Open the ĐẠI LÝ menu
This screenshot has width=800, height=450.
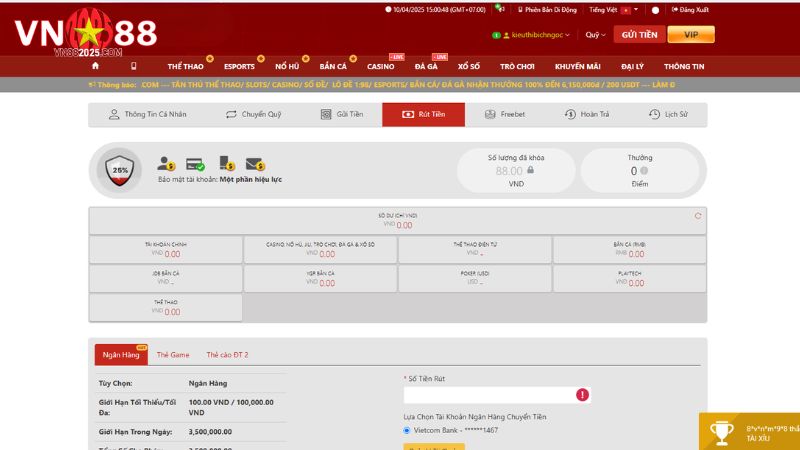pos(632,66)
